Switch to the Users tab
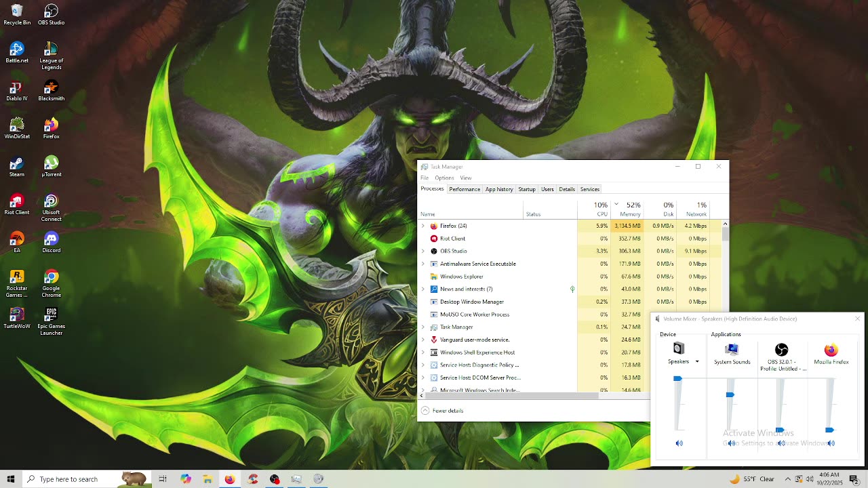Screen dimensions: 868x488 click(547, 189)
